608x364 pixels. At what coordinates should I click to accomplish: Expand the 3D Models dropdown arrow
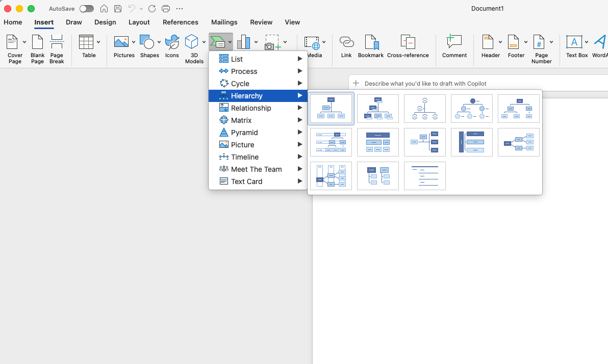click(x=204, y=42)
